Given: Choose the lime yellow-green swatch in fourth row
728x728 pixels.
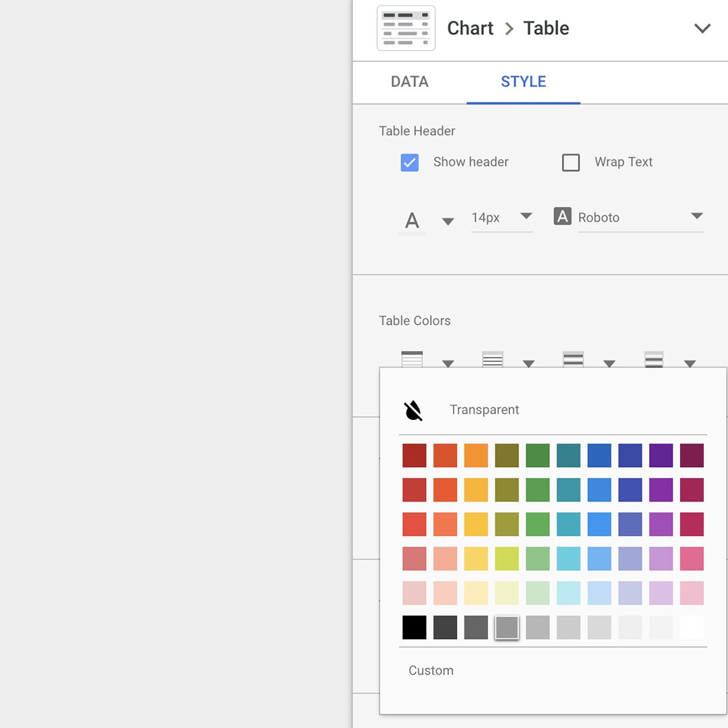Looking at the screenshot, I should coord(506,559).
